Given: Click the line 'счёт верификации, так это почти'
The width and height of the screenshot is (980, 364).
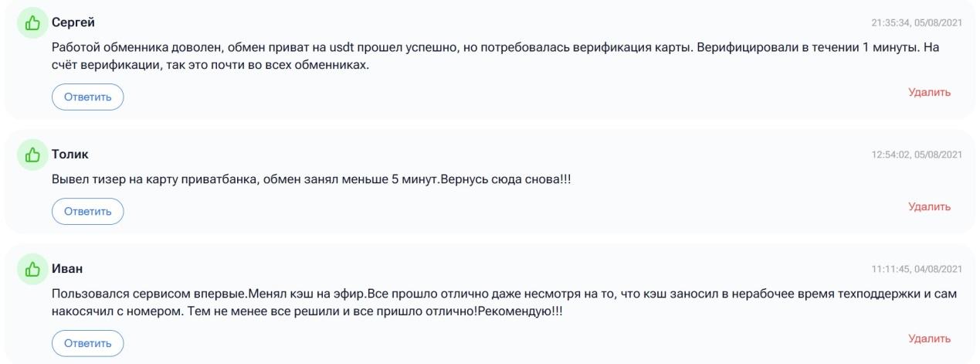Looking at the screenshot, I should tap(211, 66).
